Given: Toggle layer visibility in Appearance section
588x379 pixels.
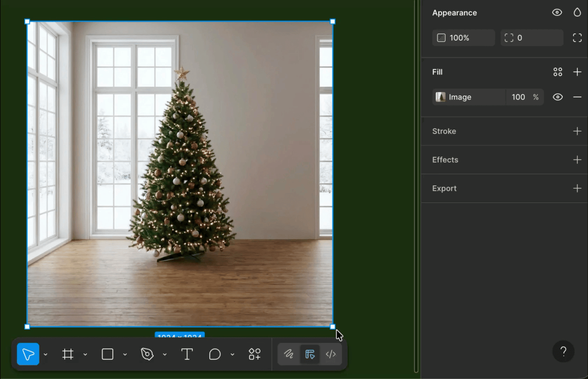Looking at the screenshot, I should point(557,12).
